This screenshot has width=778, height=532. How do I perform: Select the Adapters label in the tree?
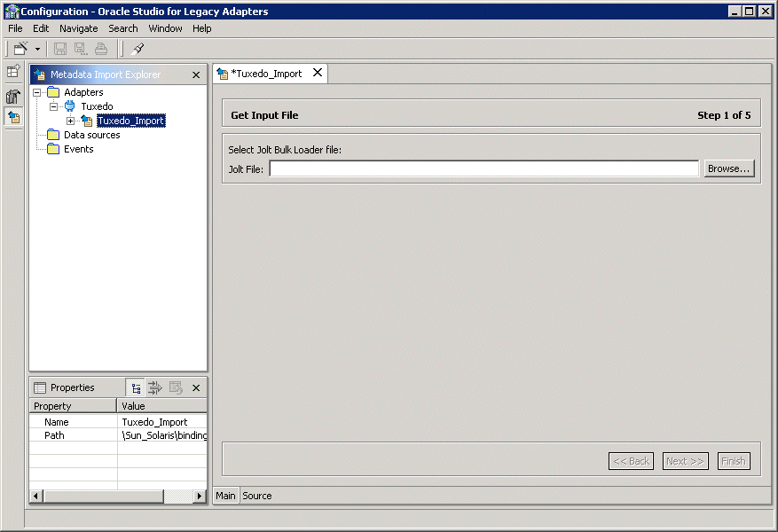83,92
